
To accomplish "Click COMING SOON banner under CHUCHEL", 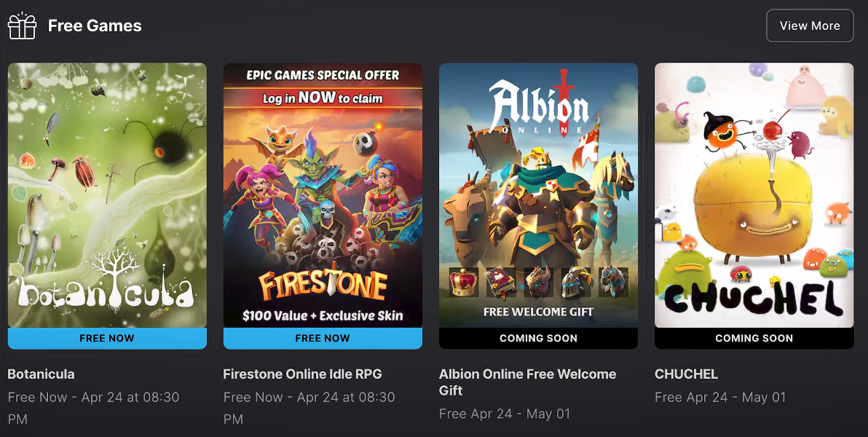I will tap(754, 339).
